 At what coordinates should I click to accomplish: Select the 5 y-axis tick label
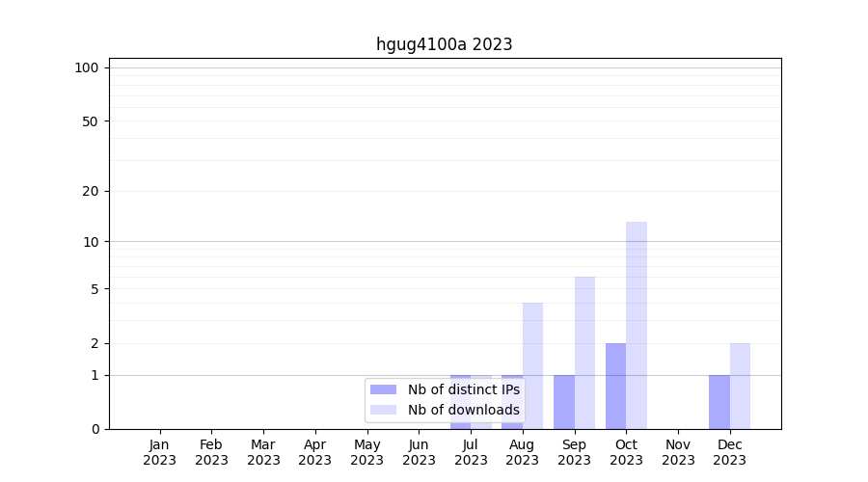pyautogui.click(x=95, y=289)
